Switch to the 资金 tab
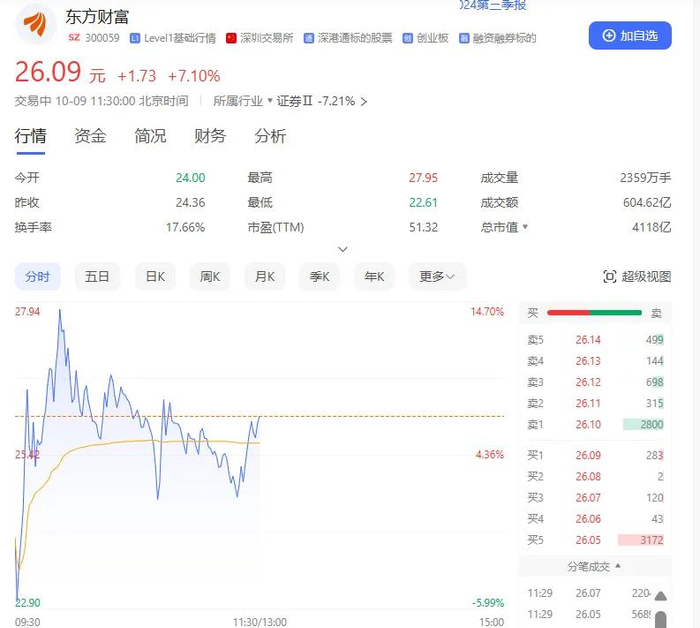 (x=90, y=136)
